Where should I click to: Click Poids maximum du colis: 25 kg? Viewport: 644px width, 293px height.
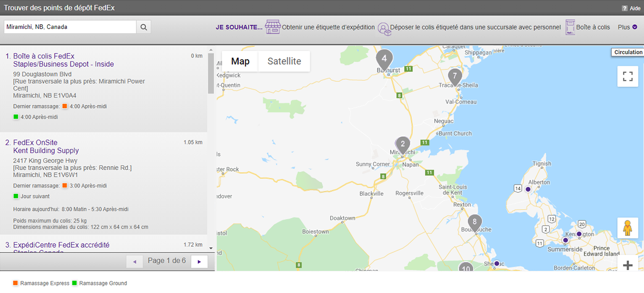point(50,221)
